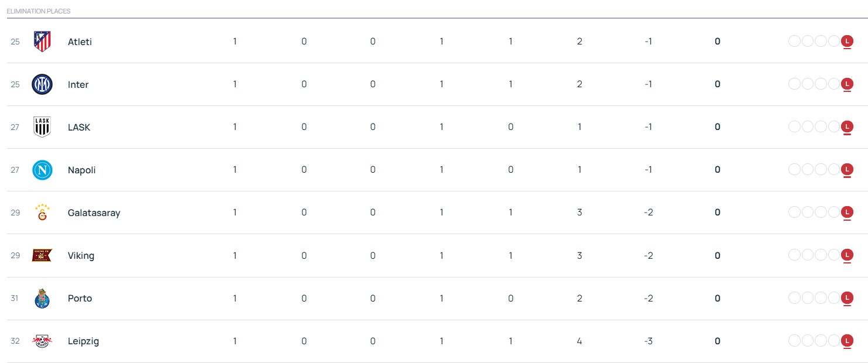The width and height of the screenshot is (868, 363).
Task: Click the Elimination Places section header
Action: 39,11
